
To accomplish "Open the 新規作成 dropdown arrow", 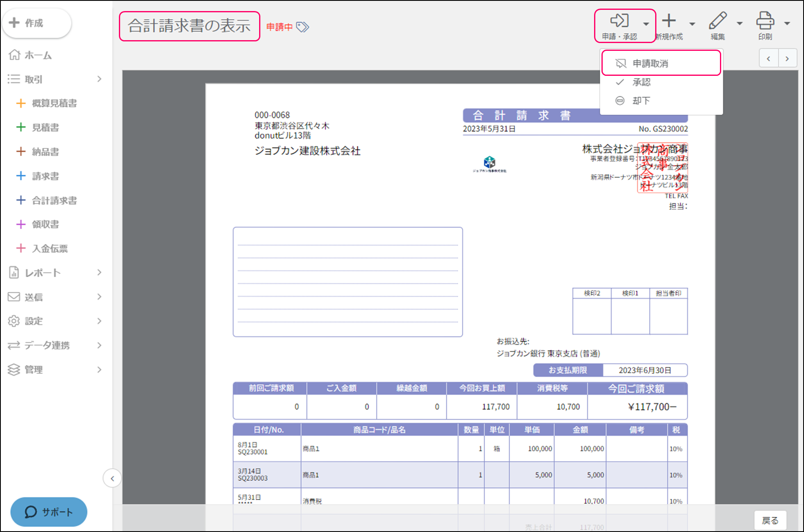I will click(692, 23).
